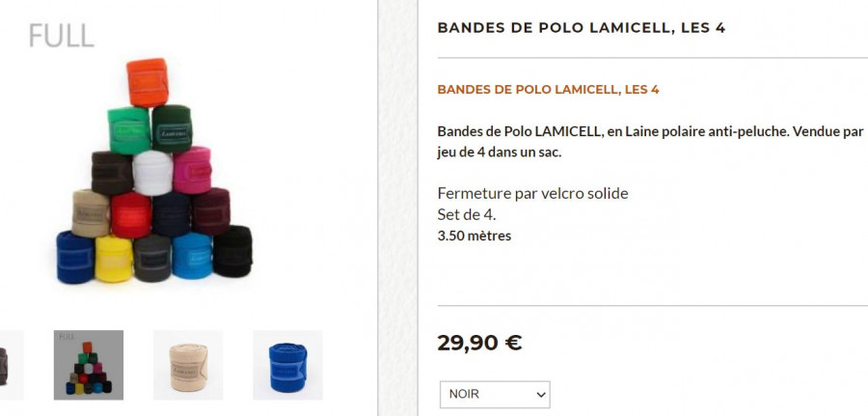Select the beige bandage thumbnail

(x=188, y=365)
